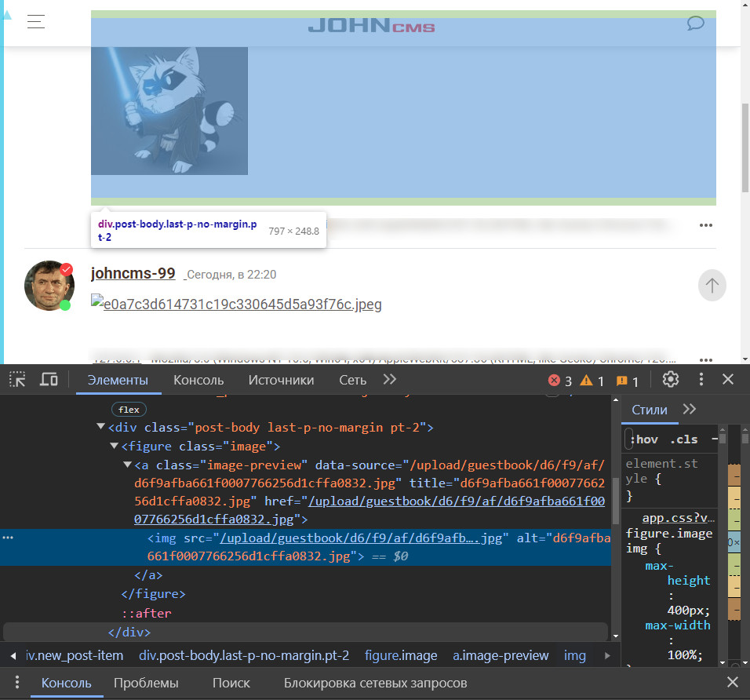Select the img breadcrumb
Screen dimensions: 750x700
(575, 655)
